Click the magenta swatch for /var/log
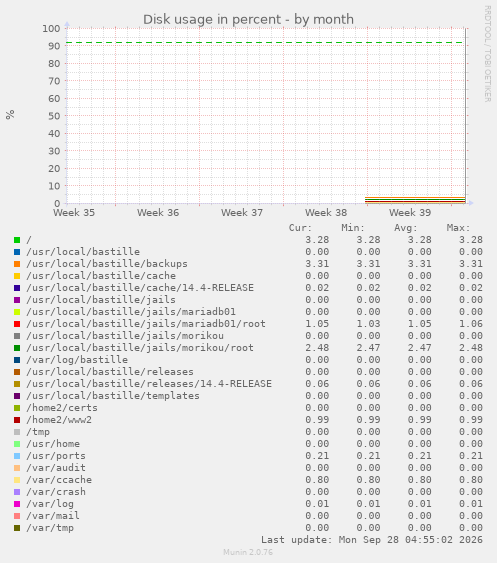 coord(17,504)
